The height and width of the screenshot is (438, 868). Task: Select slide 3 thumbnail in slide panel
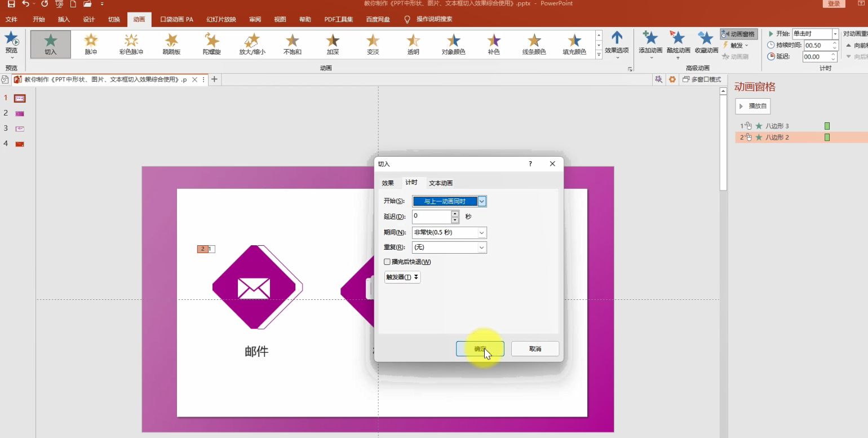point(20,129)
